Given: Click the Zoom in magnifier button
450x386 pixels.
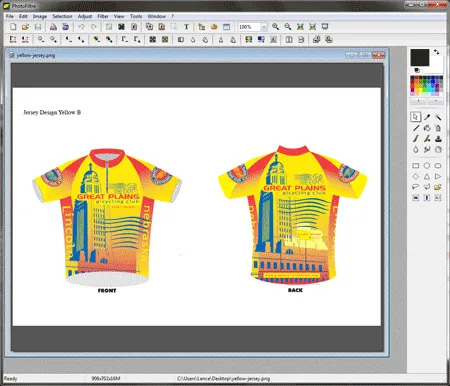Looking at the screenshot, I should point(275,27).
